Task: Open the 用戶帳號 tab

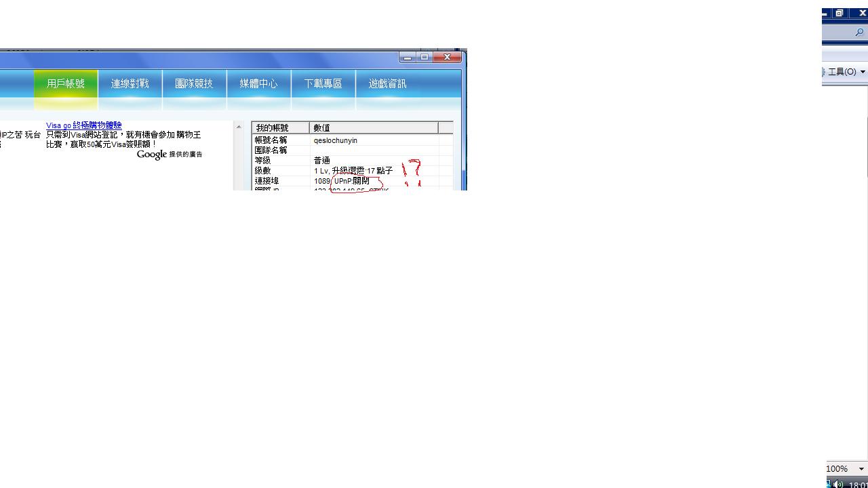Action: (66, 84)
